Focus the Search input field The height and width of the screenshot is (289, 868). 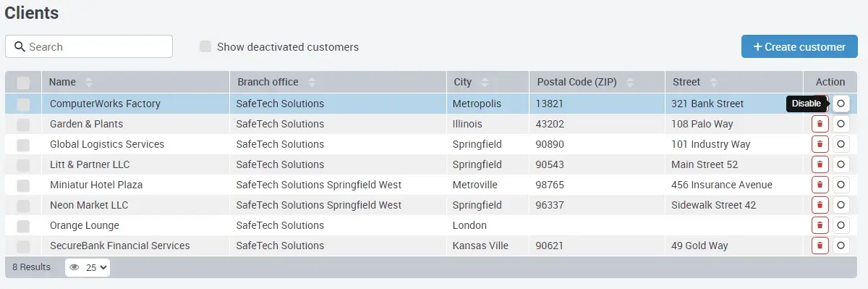89,46
